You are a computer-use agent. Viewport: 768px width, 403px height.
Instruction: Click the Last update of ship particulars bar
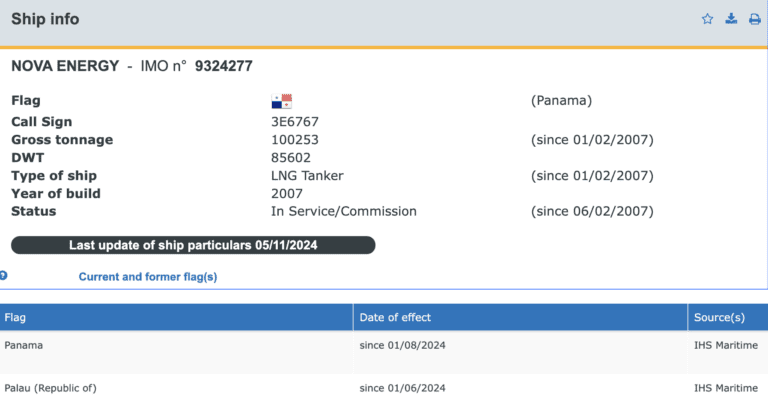pos(193,245)
